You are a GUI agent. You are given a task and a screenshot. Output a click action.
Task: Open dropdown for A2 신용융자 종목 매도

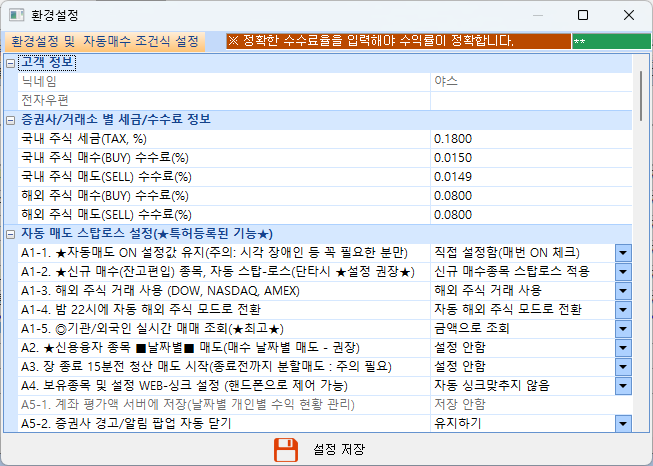(622, 348)
